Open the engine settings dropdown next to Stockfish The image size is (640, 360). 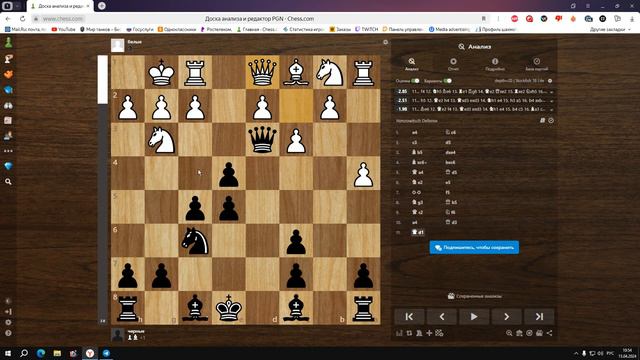click(550, 81)
